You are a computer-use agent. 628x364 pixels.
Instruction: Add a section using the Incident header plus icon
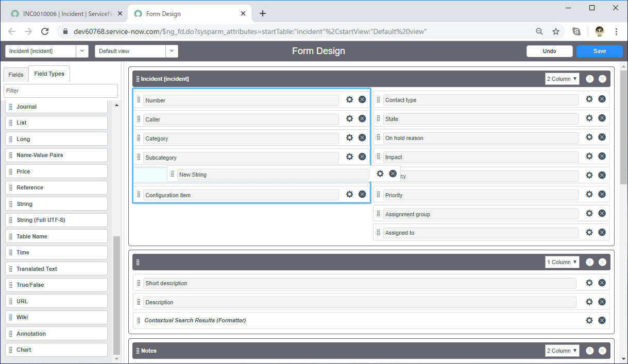[x=590, y=79]
